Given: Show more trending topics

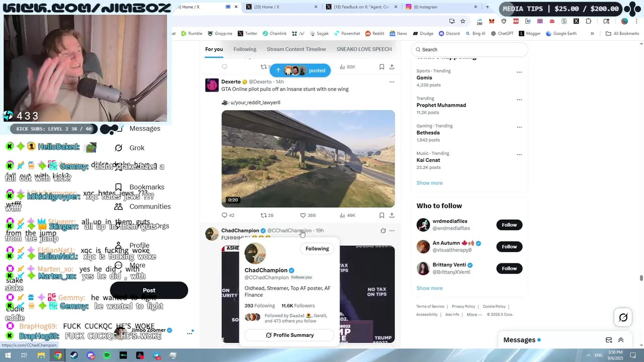Looking at the screenshot, I should [429, 183].
